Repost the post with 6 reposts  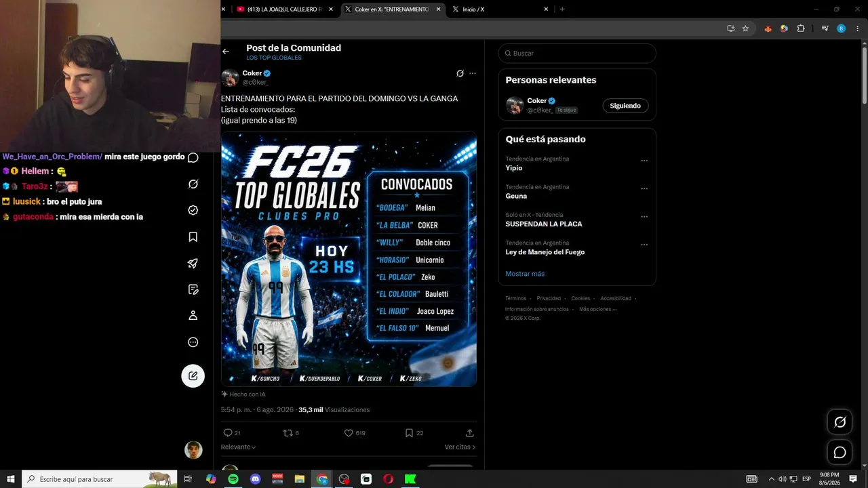tap(291, 432)
